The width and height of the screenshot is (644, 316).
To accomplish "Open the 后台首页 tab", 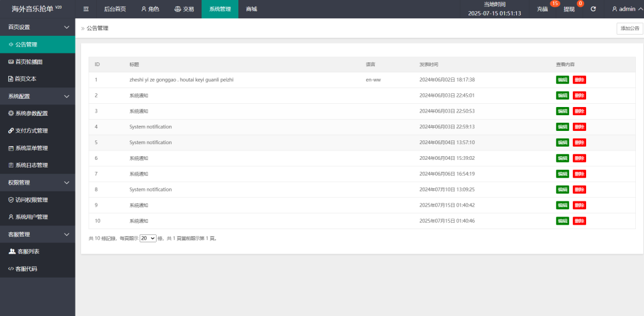I will point(115,9).
